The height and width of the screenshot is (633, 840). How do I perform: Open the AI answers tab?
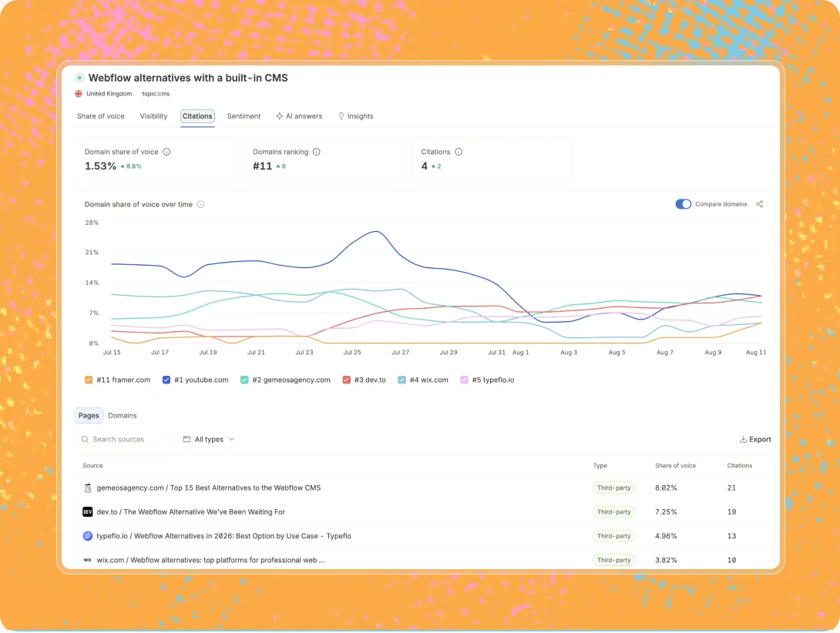(x=299, y=116)
